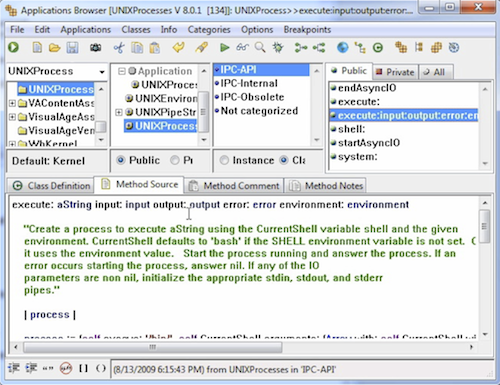Viewport: 500px width, 385px height.
Task: Open the Applications menu
Action: (86, 30)
